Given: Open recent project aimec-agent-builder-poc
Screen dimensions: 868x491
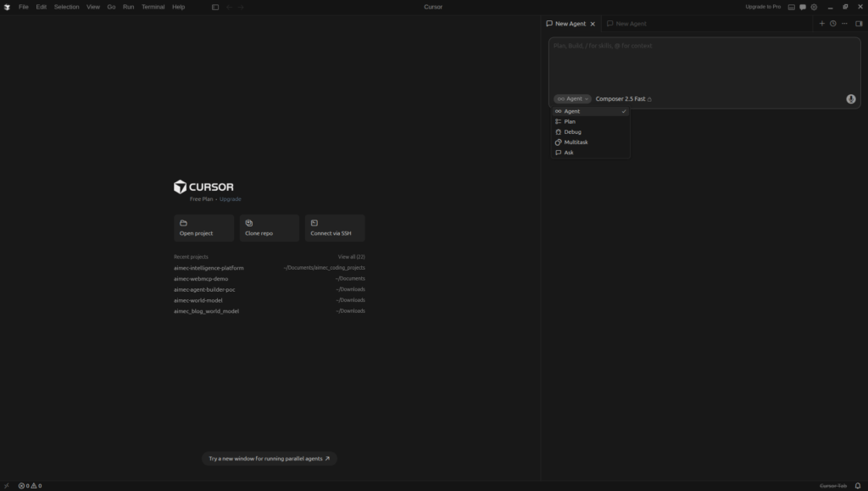Looking at the screenshot, I should [x=270, y=289].
